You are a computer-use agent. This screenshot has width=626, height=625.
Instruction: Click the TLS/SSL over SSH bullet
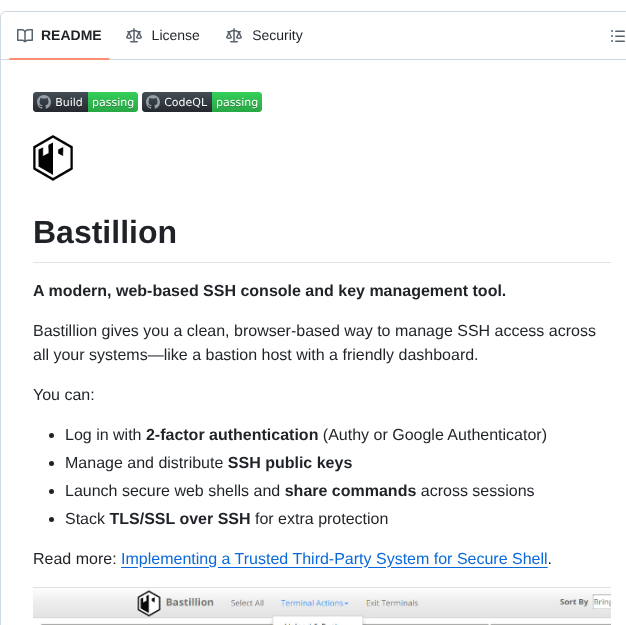point(226,519)
